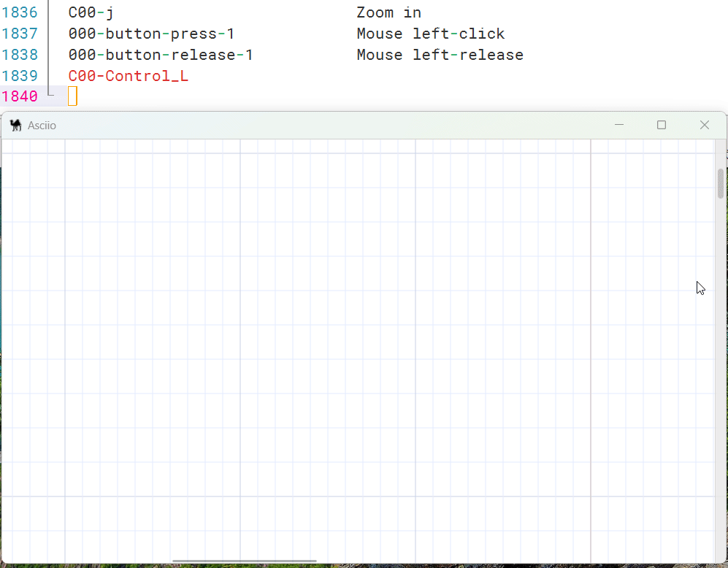Click the Mouse left-release label text
This screenshot has width=728, height=568.
(439, 55)
